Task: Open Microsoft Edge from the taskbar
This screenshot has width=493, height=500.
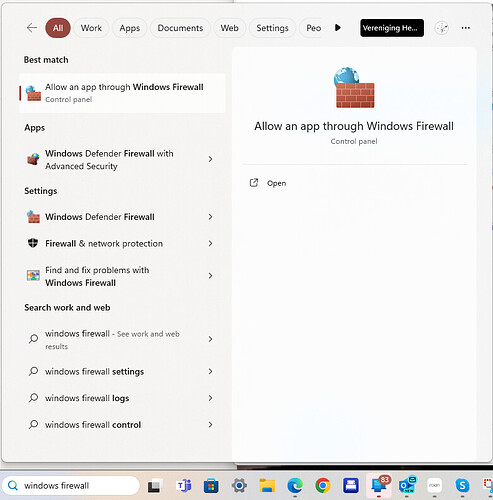Action: pos(295,486)
